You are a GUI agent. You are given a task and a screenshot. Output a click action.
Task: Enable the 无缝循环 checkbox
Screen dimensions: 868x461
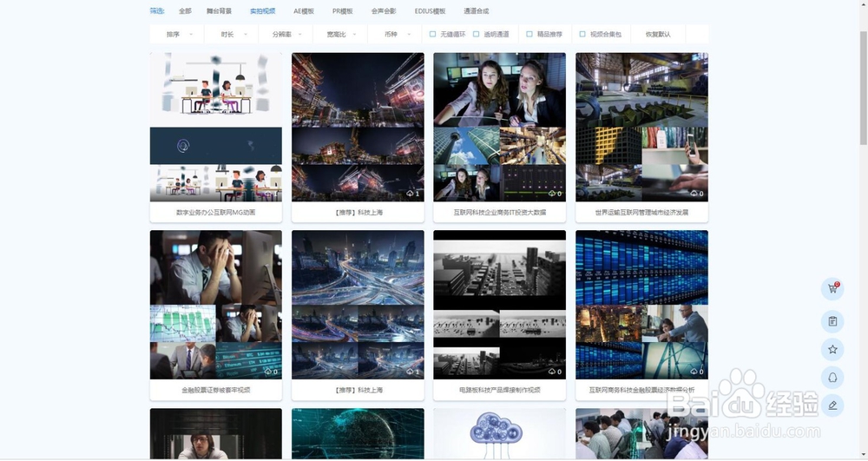click(433, 35)
